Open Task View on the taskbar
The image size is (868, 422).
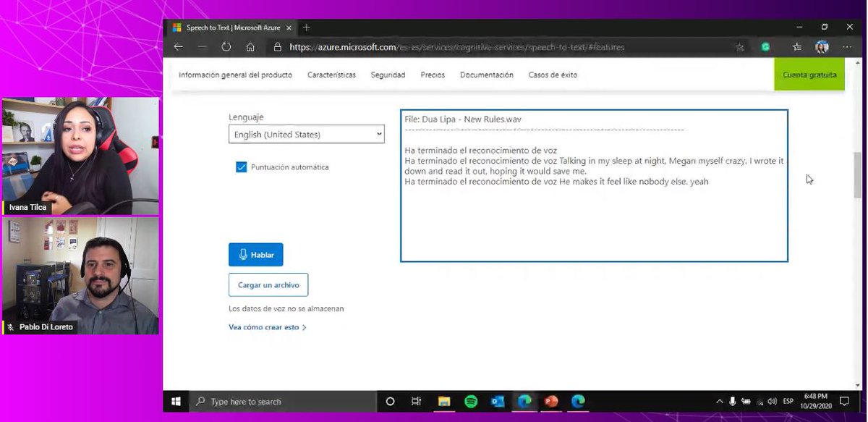pyautogui.click(x=416, y=401)
